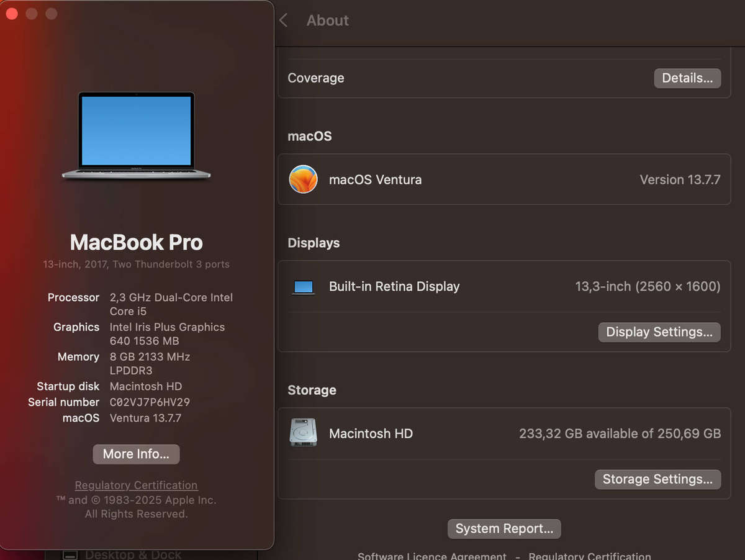The height and width of the screenshot is (560, 745).
Task: Open Regulatory Certification below More Info
Action: [136, 485]
